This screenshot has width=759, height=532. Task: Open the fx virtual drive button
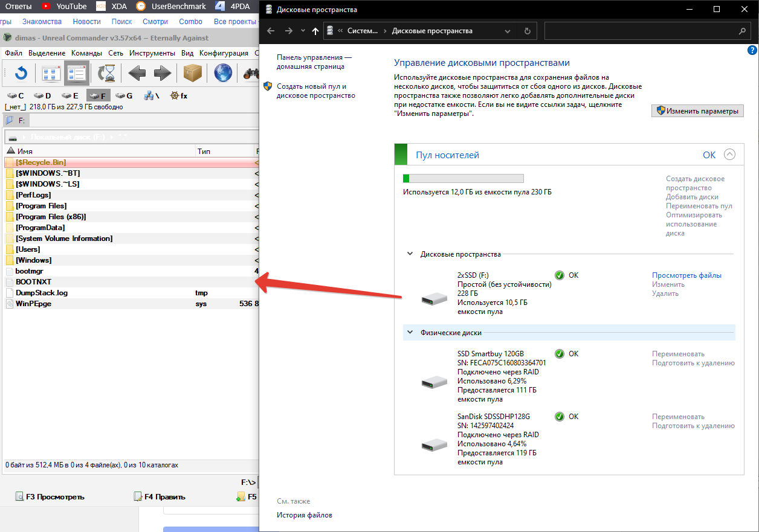click(178, 95)
